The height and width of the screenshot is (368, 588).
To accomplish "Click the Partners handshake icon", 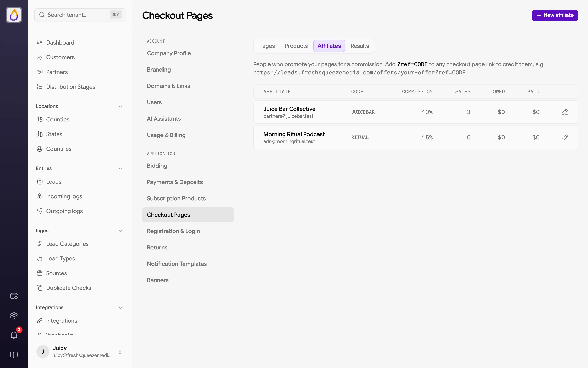I will [x=40, y=72].
